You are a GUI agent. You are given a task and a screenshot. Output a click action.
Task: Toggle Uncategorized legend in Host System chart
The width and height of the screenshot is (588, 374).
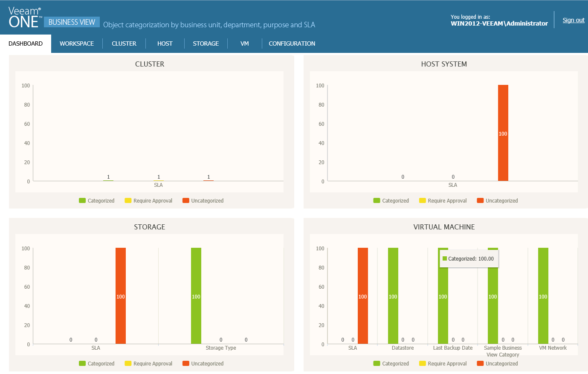point(497,201)
